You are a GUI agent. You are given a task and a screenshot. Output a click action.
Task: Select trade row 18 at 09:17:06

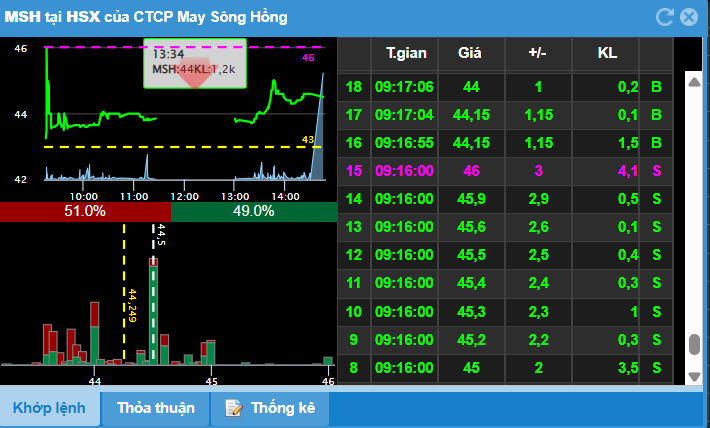click(505, 87)
